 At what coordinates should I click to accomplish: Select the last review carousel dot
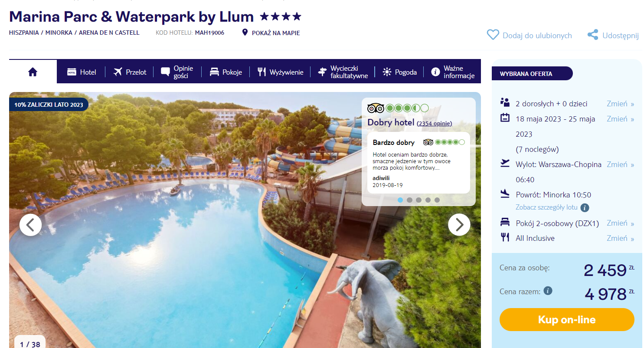click(437, 200)
